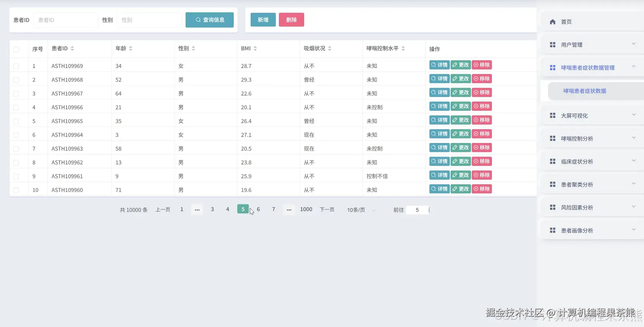Click the red 删除 button
Image resolution: width=644 pixels, height=327 pixels.
291,20
